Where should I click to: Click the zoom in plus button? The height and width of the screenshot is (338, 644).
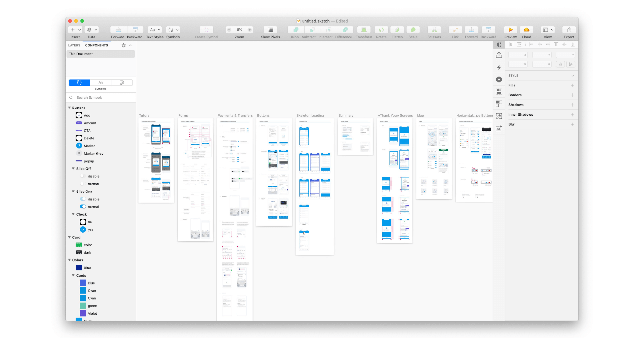250,30
